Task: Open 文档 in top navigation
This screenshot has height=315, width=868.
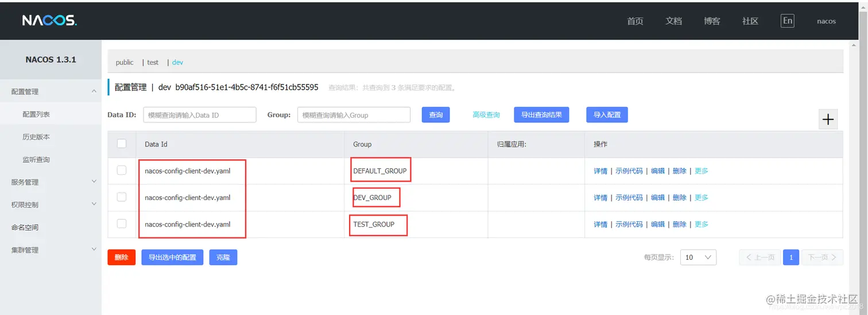Action: click(673, 21)
